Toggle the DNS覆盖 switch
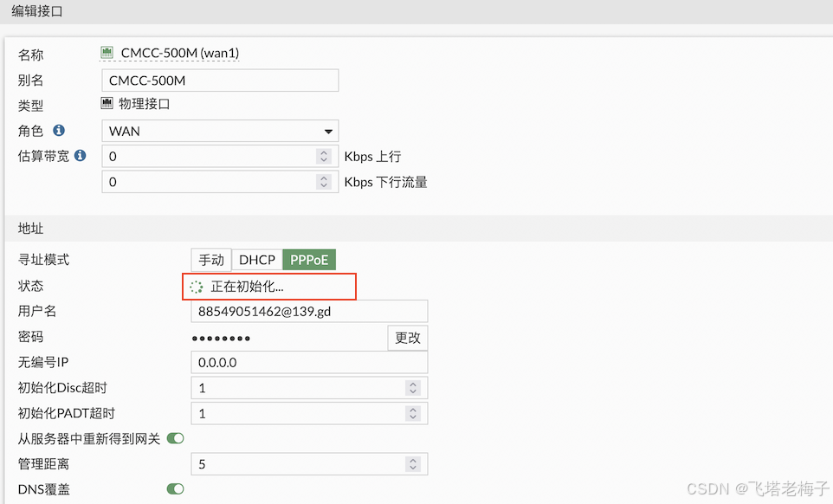Image resolution: width=833 pixels, height=504 pixels. pyautogui.click(x=175, y=488)
